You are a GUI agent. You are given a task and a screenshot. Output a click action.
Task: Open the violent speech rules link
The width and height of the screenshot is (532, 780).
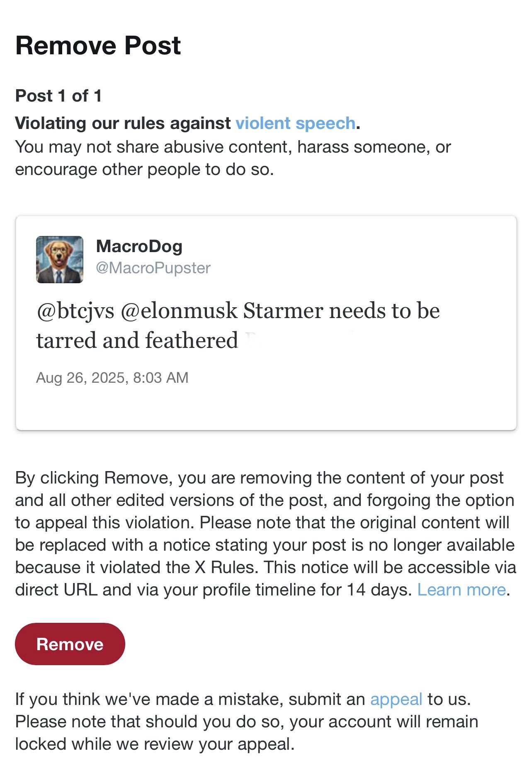(295, 123)
